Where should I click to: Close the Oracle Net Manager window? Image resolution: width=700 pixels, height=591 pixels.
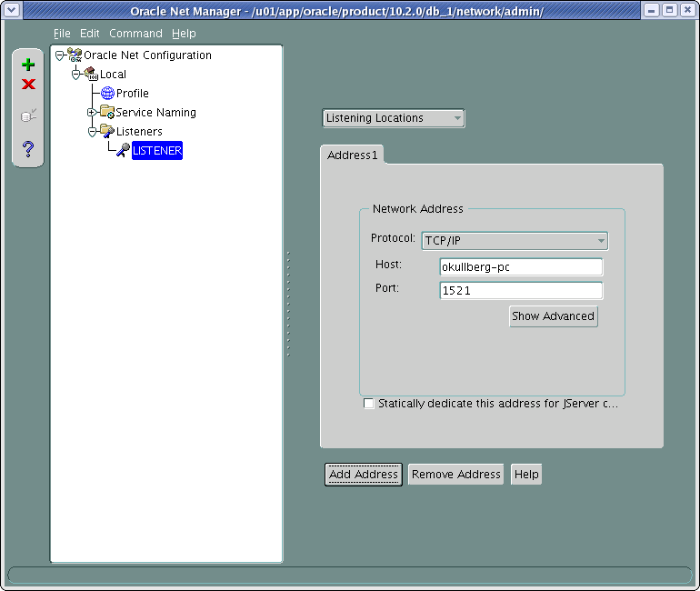tap(688, 10)
